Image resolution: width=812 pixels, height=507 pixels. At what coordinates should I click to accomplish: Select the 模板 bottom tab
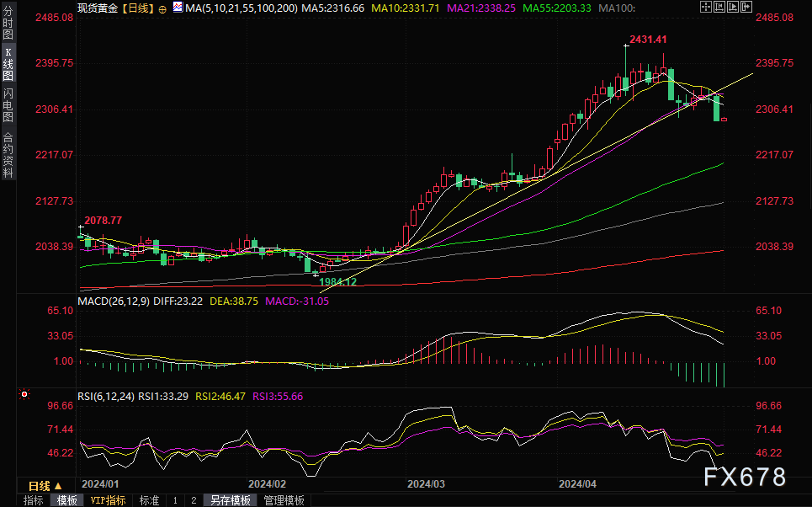(x=66, y=500)
